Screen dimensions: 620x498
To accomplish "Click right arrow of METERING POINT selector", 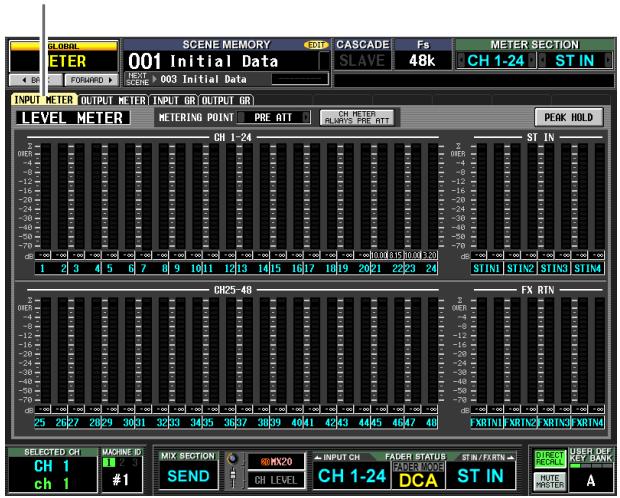I will (306, 117).
